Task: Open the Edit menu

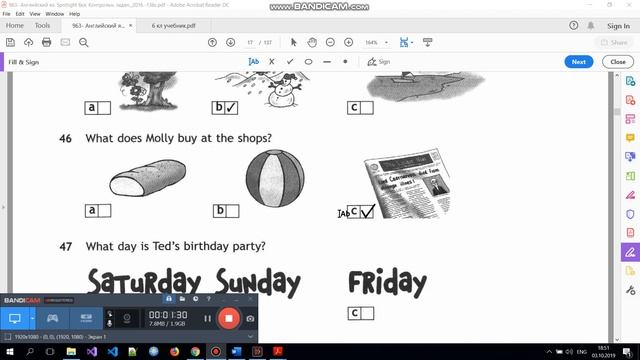Action: click(20, 14)
